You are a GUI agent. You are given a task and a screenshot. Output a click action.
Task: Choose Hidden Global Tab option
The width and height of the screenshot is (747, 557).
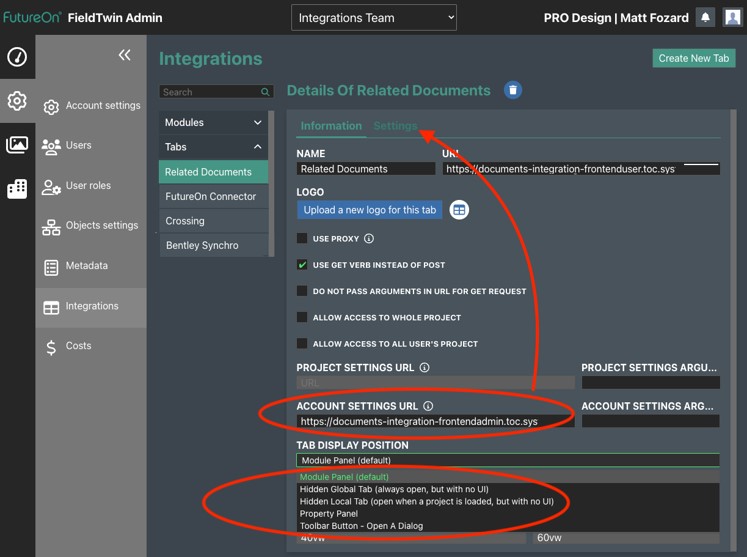coord(508,489)
